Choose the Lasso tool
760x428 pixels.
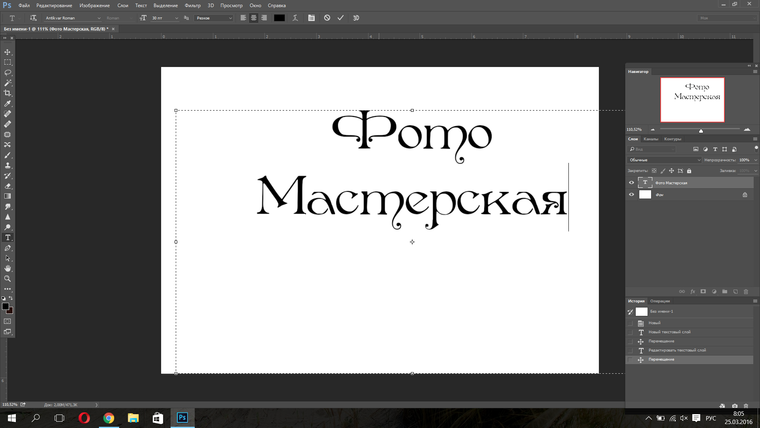[8, 73]
